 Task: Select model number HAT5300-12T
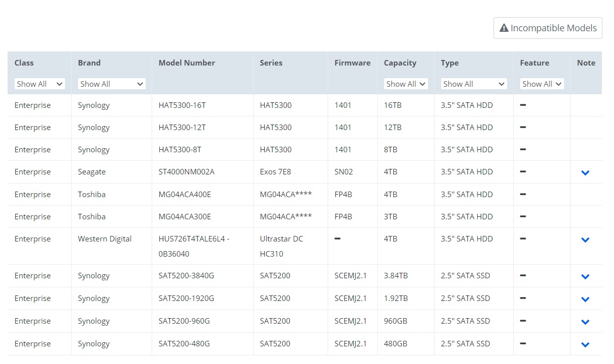(182, 128)
